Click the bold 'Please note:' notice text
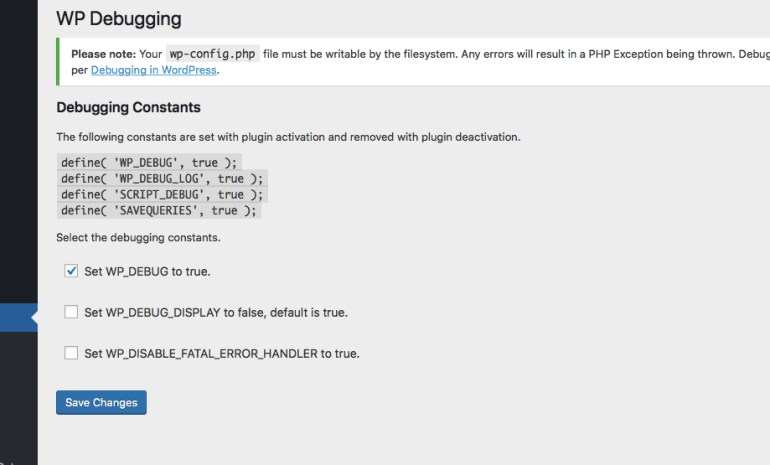The image size is (770, 465). [x=103, y=54]
